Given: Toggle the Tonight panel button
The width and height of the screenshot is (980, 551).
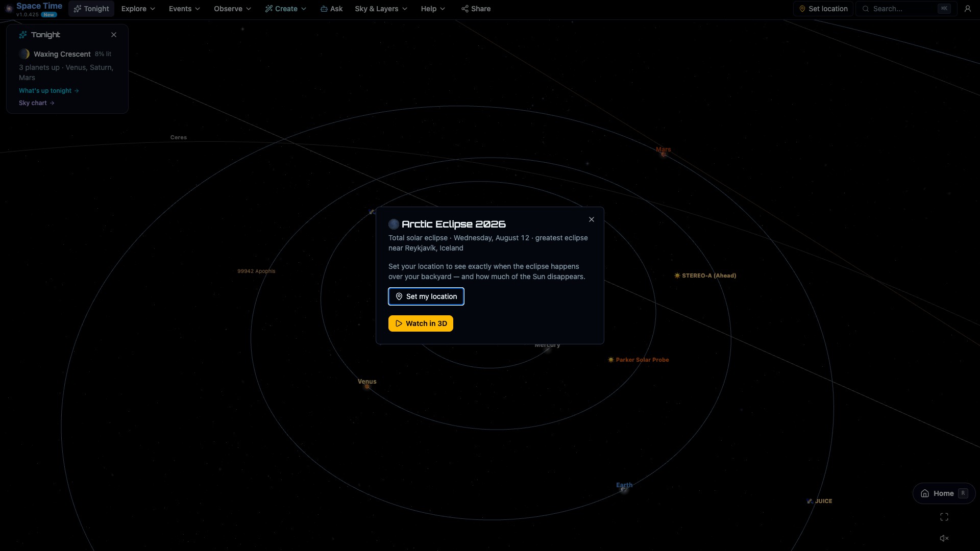Looking at the screenshot, I should 91,9.
